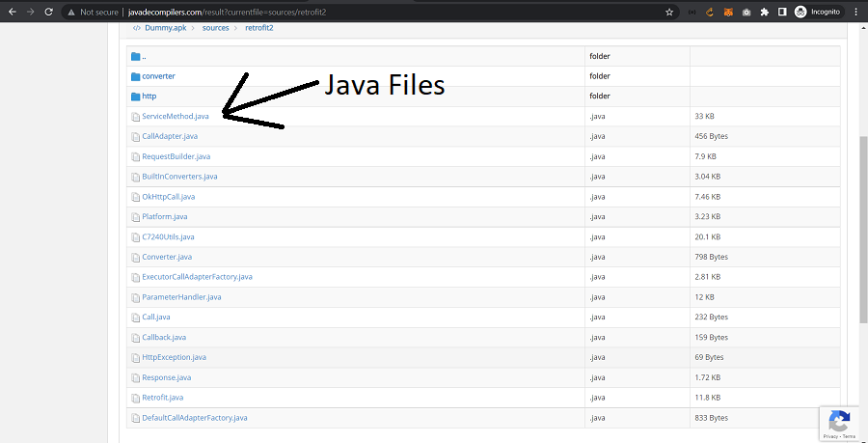Viewport: 868px width, 443px height.
Task: Open ServiceMethod.java file
Action: [x=176, y=116]
